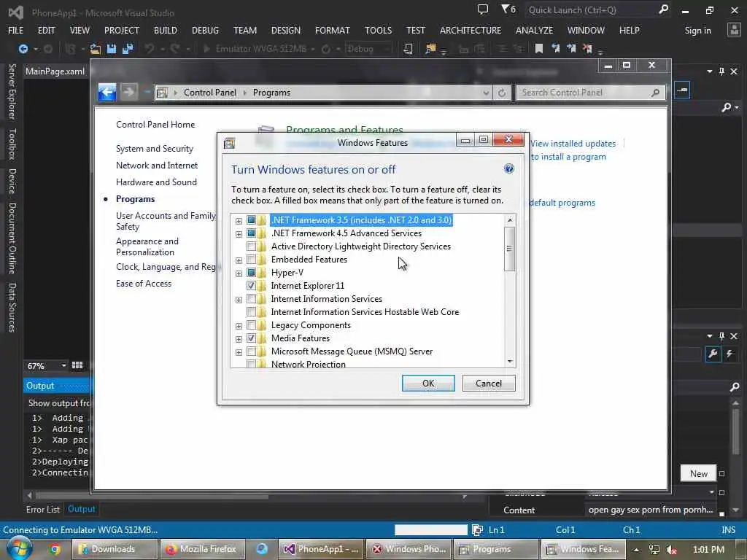Image resolution: width=747 pixels, height=560 pixels.
Task: Click the Quick Launch search magnifier icon
Action: [663, 9]
